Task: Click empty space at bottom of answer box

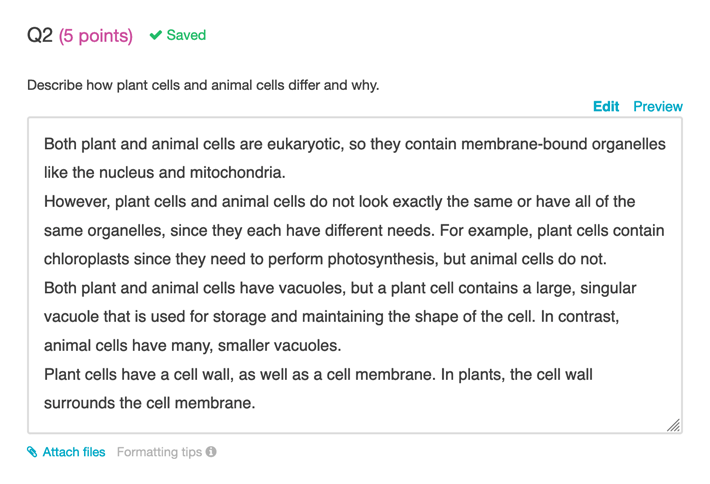Action: click(355, 422)
